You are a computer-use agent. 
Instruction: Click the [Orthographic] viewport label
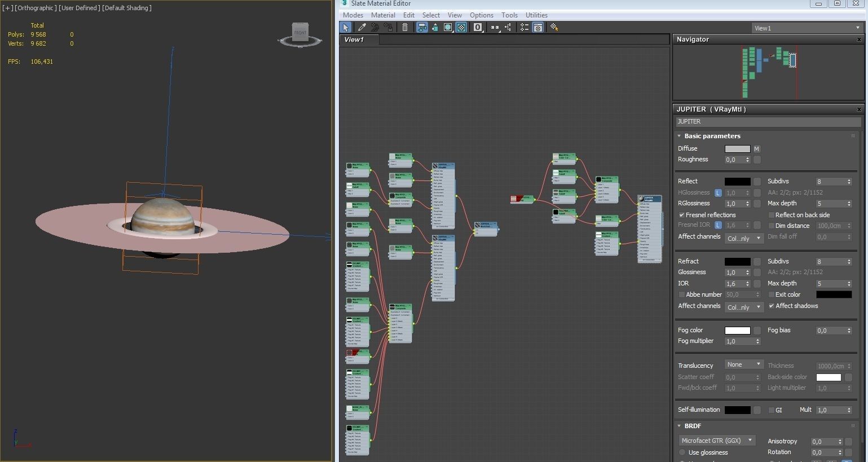point(36,8)
